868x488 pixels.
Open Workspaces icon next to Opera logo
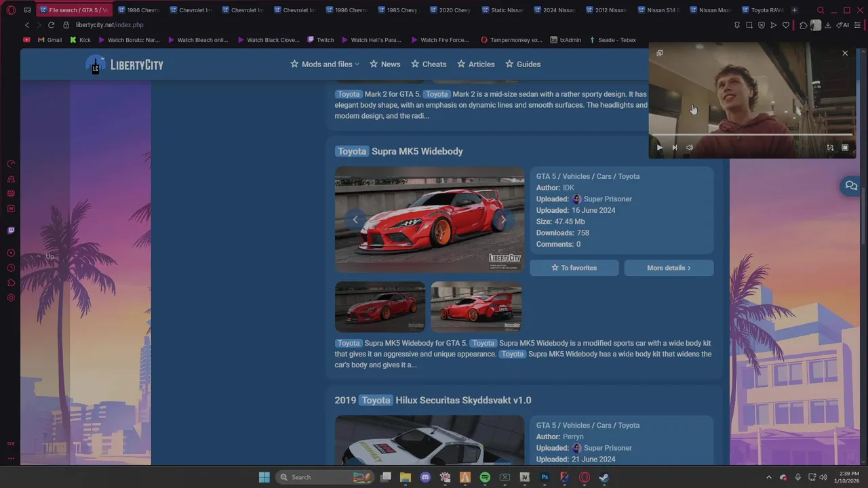[28, 10]
